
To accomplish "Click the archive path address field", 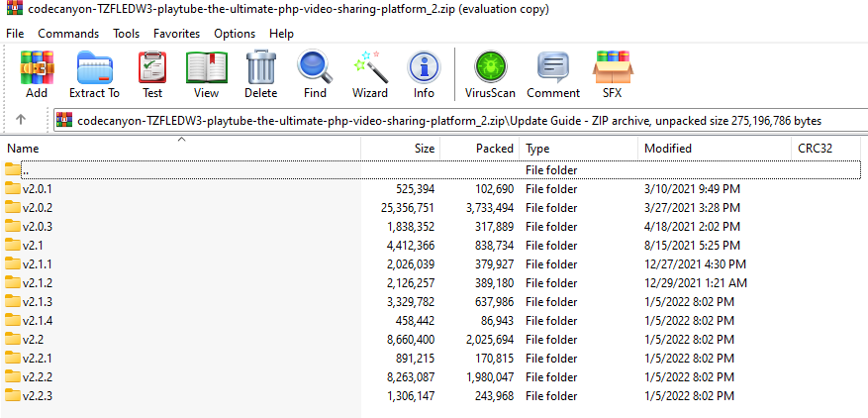I will pos(445,120).
